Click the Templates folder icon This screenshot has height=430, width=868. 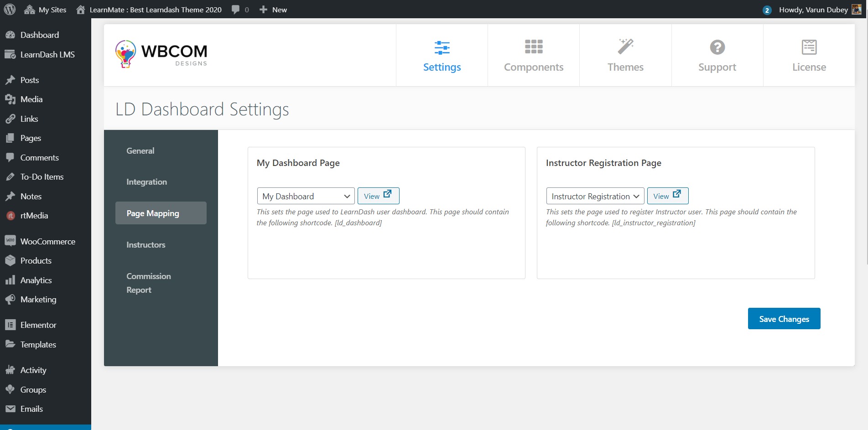click(10, 344)
